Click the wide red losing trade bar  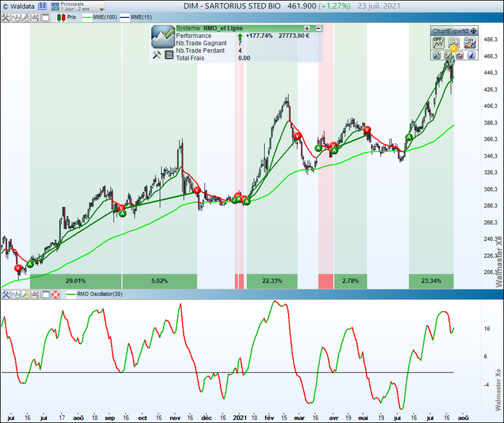[326, 281]
